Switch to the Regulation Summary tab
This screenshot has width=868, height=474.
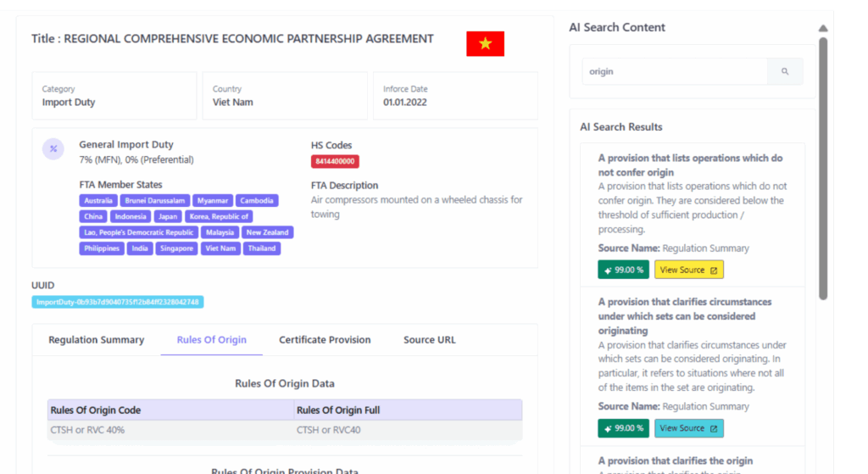click(96, 340)
